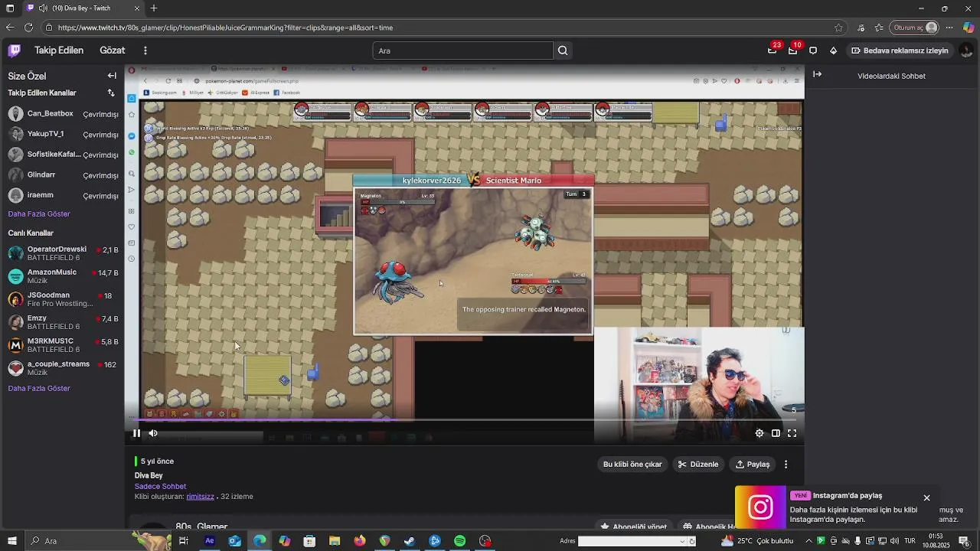Open Steam from the taskbar
Viewport: 980px width, 551px height.
(x=410, y=541)
